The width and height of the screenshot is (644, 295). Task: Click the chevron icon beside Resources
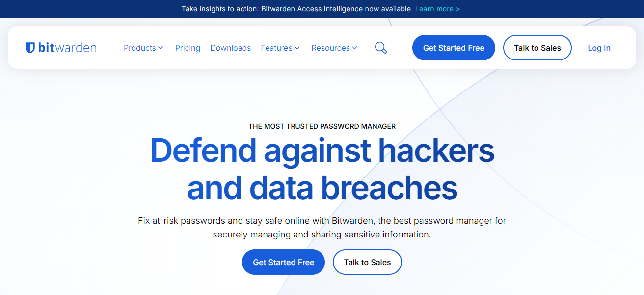(355, 48)
